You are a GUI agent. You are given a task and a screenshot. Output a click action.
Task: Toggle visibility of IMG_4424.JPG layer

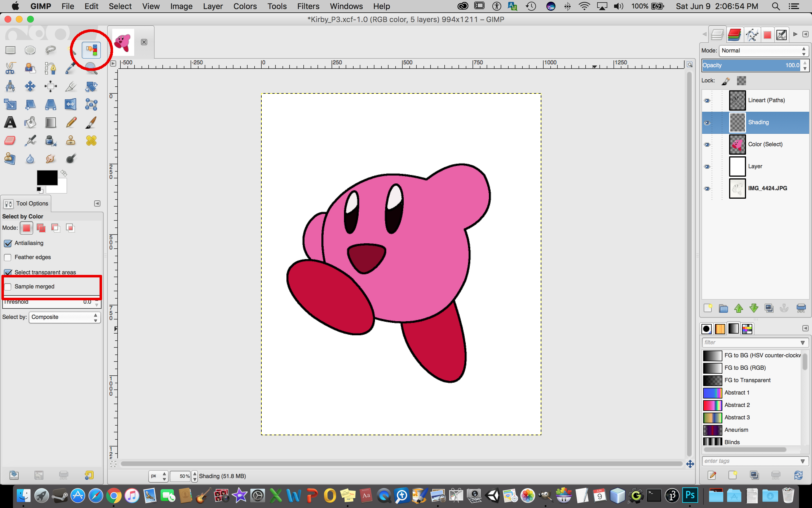click(707, 189)
